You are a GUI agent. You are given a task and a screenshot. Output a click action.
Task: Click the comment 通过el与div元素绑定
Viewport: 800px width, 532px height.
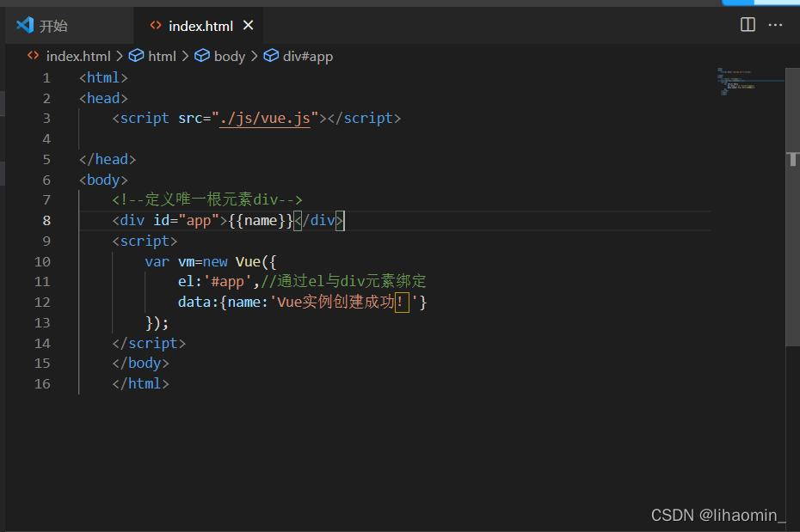[343, 281]
